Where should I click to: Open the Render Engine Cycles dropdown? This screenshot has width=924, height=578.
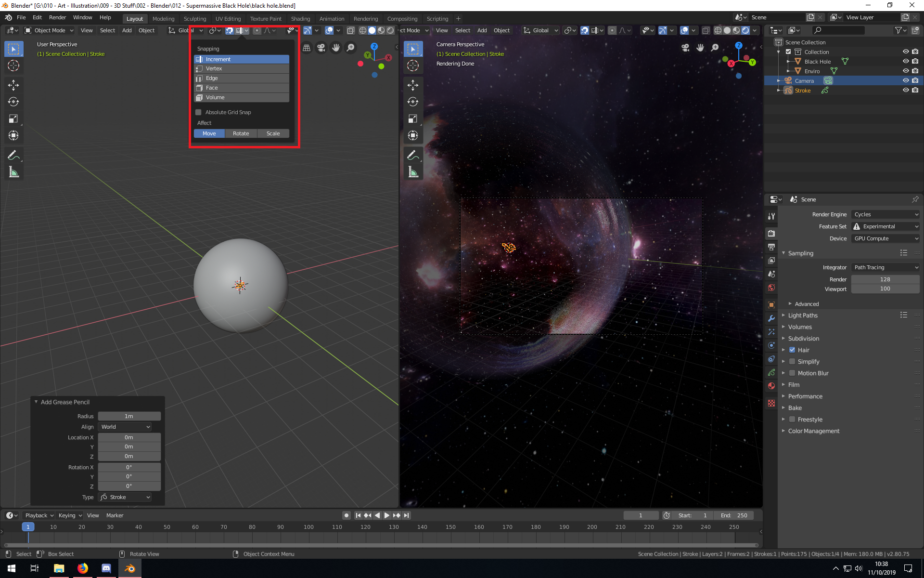[885, 214]
